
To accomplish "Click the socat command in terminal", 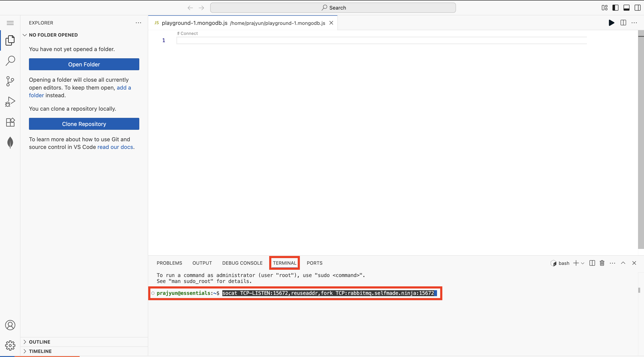I will pos(328,293).
